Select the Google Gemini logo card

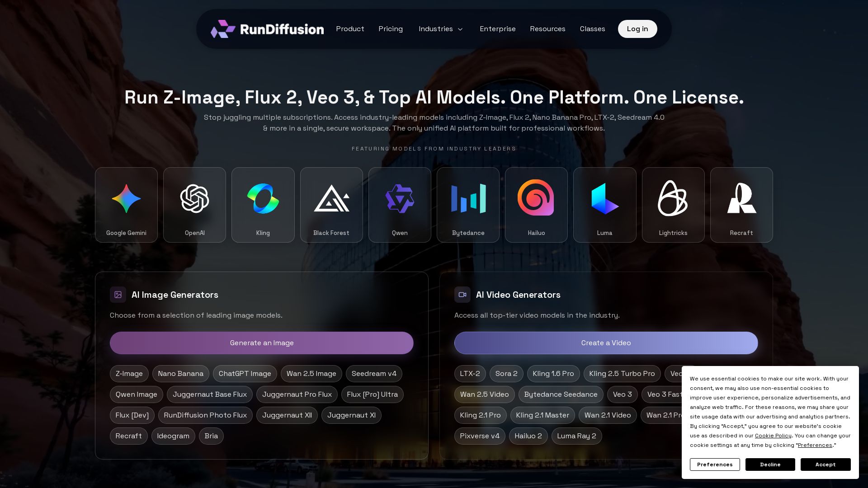(126, 205)
